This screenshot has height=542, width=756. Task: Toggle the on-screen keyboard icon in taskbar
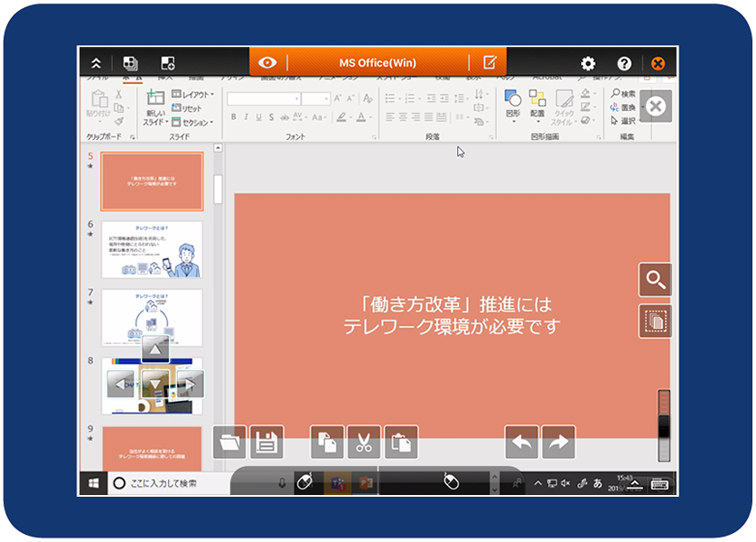(x=659, y=484)
